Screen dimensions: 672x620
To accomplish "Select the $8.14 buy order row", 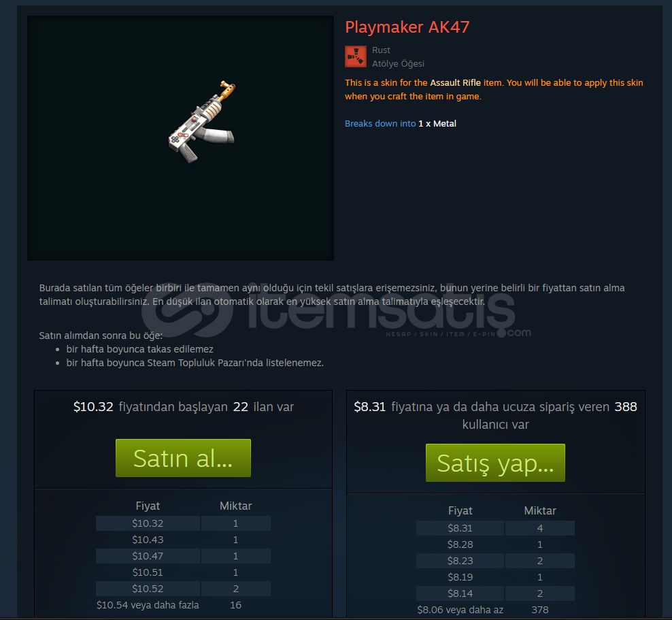I will click(495, 593).
